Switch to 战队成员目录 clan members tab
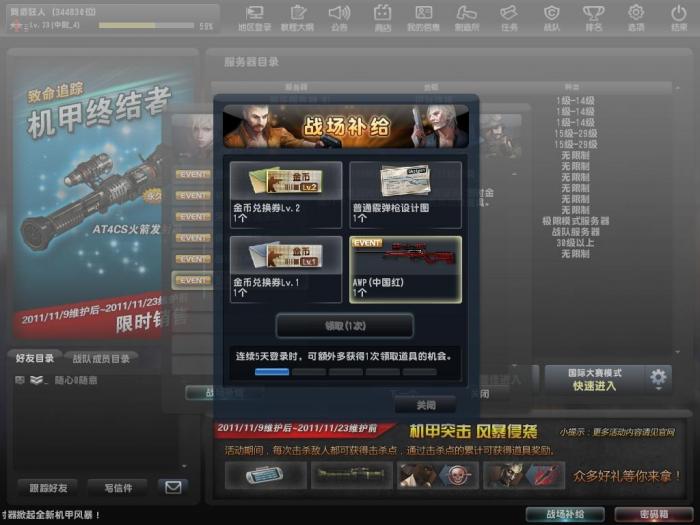 click(101, 358)
